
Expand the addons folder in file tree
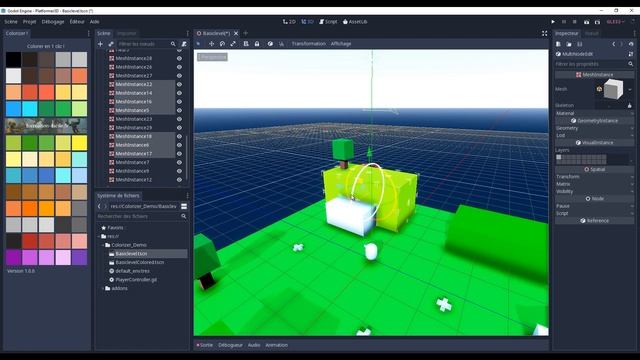[x=102, y=289]
